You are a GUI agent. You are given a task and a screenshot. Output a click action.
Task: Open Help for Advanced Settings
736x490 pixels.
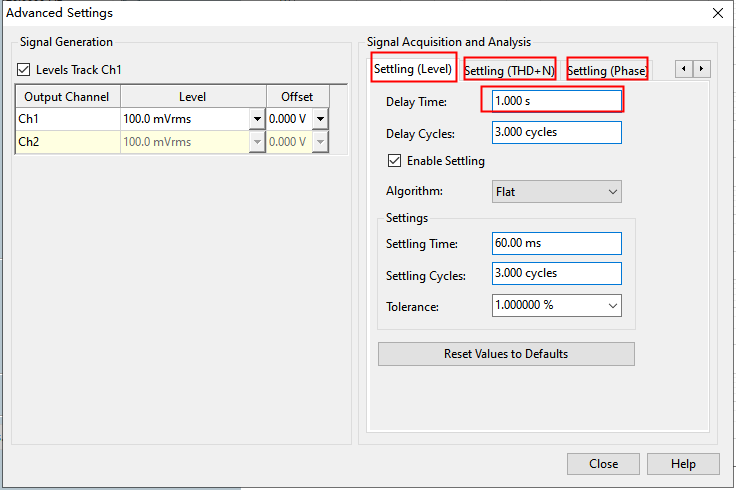tap(683, 464)
